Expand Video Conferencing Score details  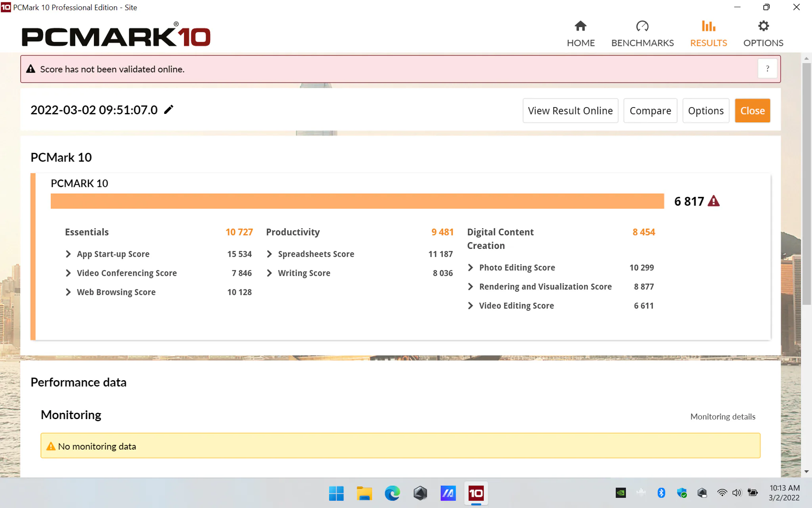(68, 273)
